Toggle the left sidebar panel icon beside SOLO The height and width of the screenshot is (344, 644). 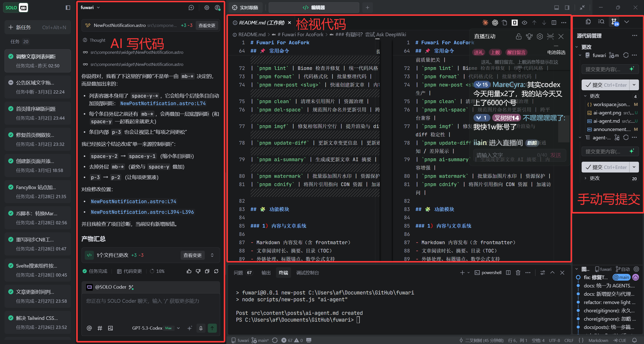68,8
